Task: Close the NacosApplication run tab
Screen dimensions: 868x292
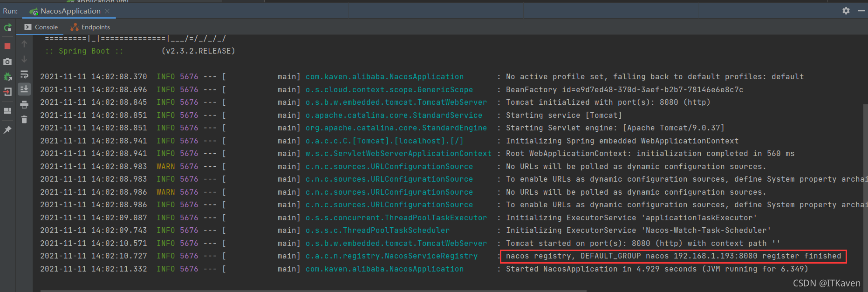Action: [107, 11]
